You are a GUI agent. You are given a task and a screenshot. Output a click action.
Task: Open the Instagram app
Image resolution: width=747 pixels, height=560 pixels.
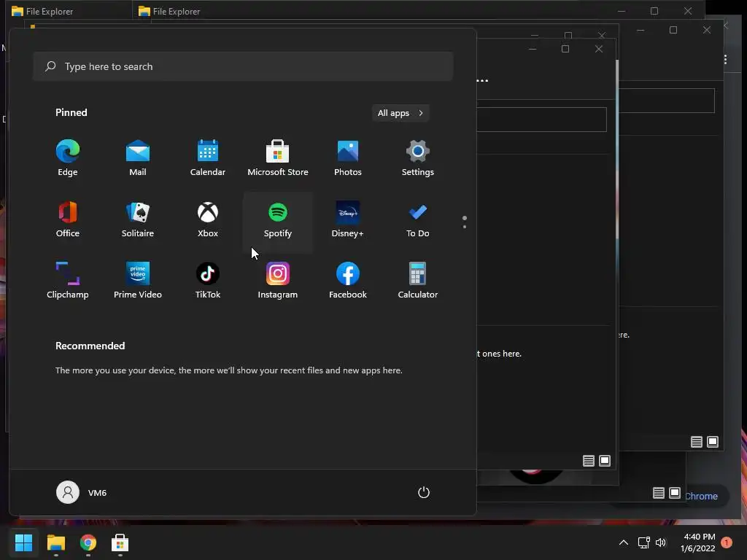pos(278,281)
